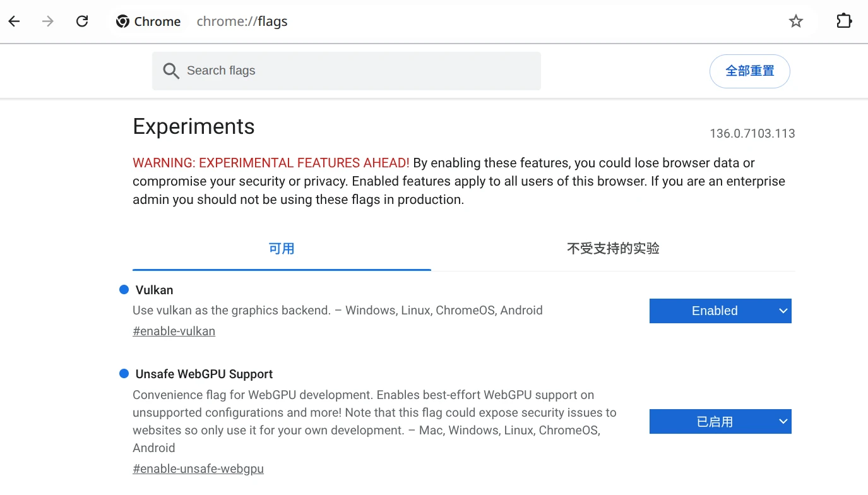This screenshot has width=868, height=495.
Task: Click the #enable-unsafe-webgpu link
Action: click(x=198, y=469)
